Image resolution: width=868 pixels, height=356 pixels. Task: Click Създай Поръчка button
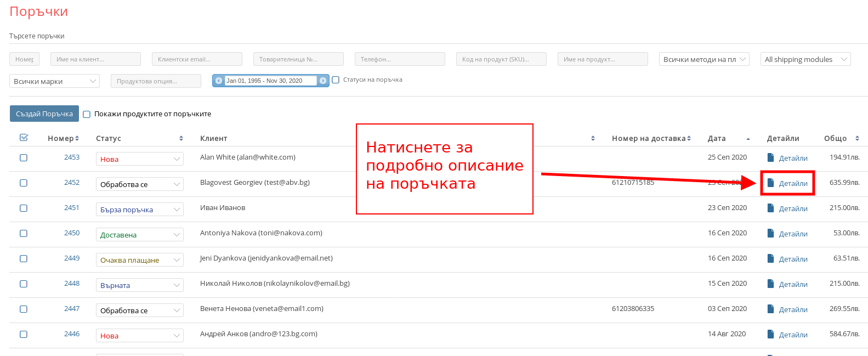(44, 114)
